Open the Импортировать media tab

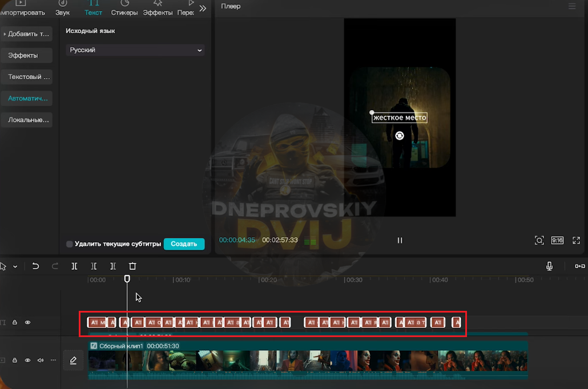[22, 8]
